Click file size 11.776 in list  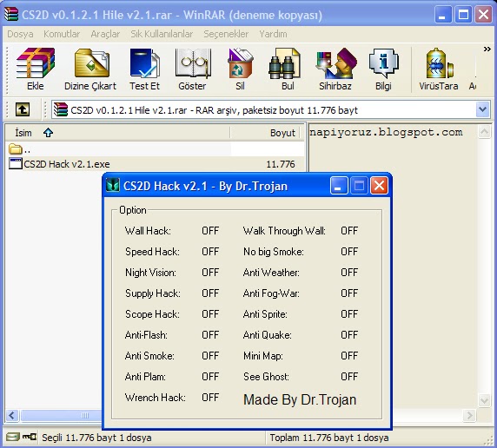(x=281, y=164)
